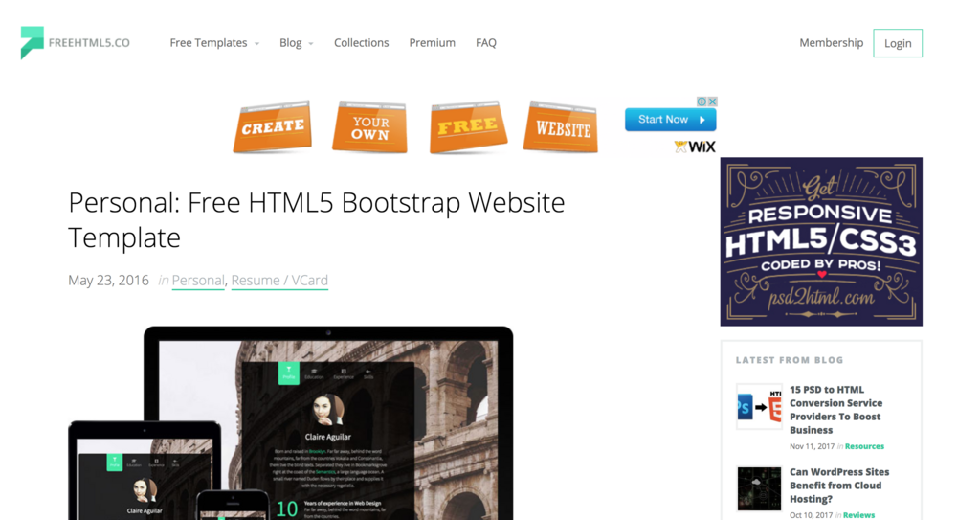
Task: Click the Start Now ad button
Action: pyautogui.click(x=671, y=120)
